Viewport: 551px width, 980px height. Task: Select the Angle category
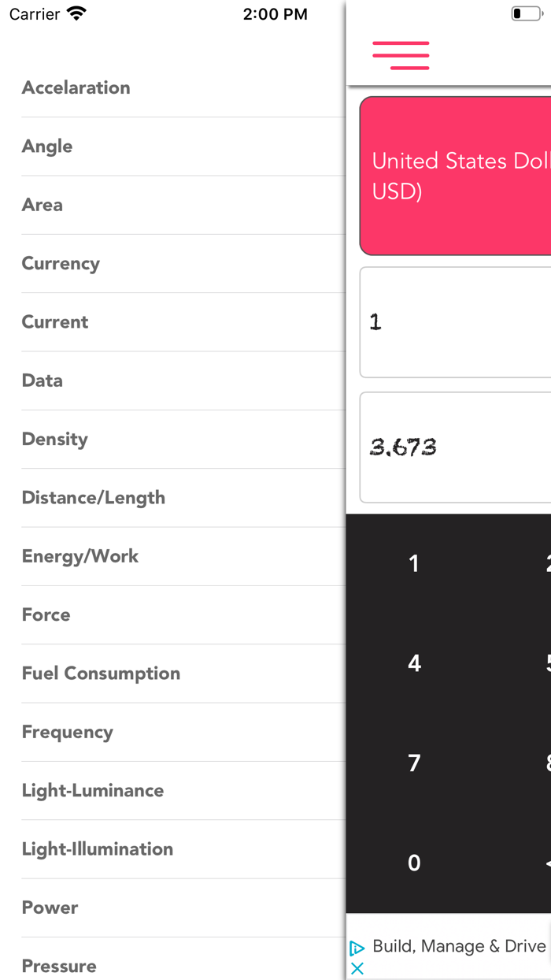47,147
